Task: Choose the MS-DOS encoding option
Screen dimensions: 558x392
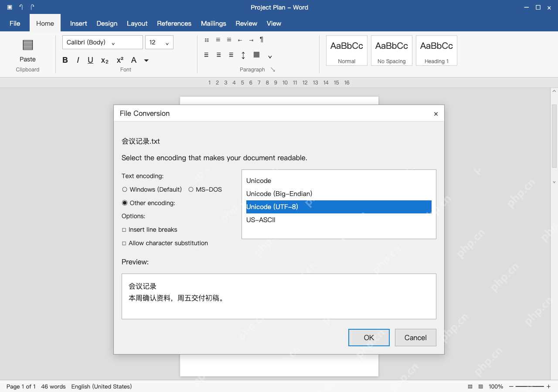Action: [x=191, y=189]
